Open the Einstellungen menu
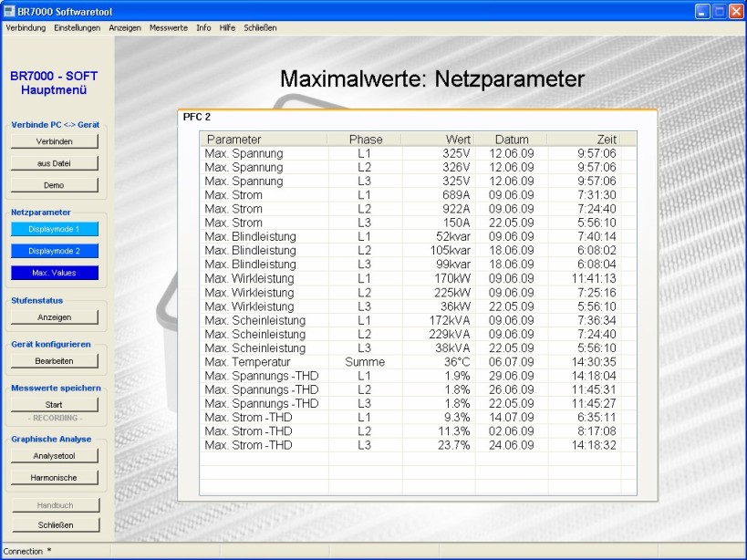This screenshot has height=560, width=747. (78, 27)
